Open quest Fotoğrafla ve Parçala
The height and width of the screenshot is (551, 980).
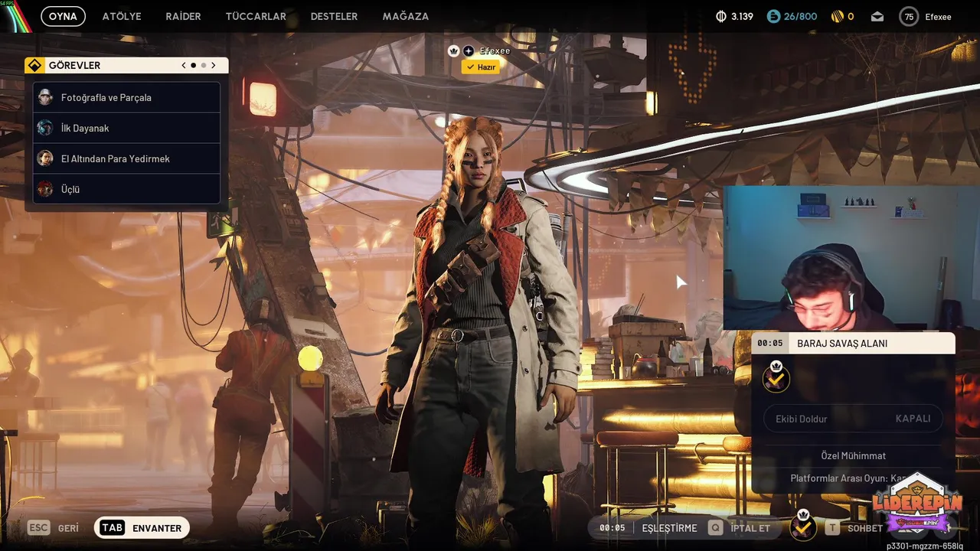[x=127, y=97]
